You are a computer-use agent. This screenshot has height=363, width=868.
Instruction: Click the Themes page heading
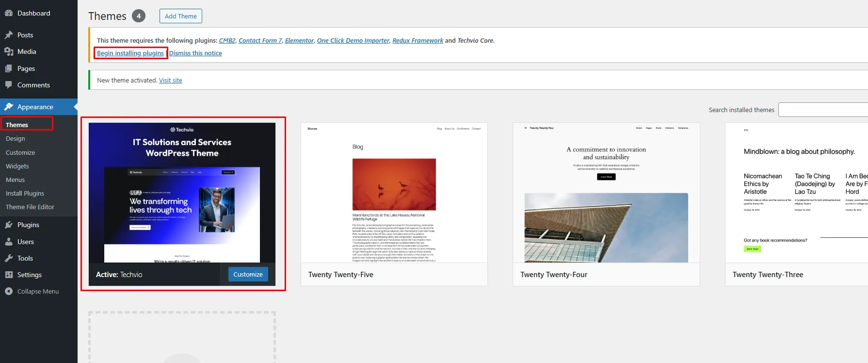[107, 16]
